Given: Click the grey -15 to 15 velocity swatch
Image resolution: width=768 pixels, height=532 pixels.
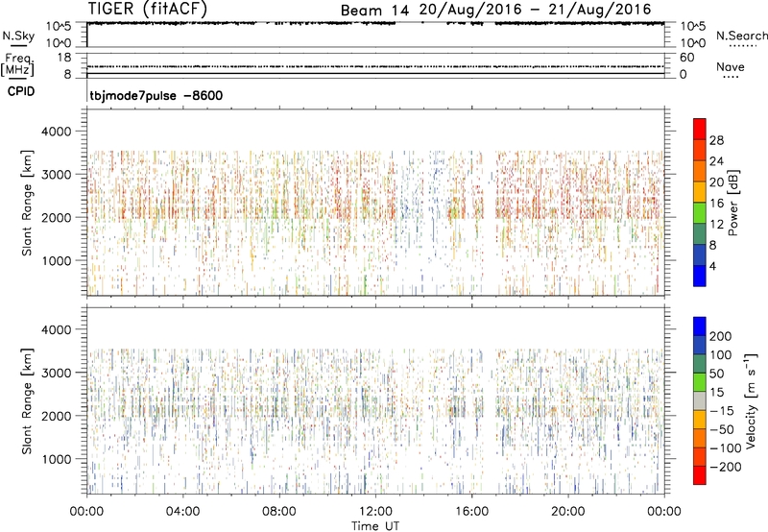Looking at the screenshot, I should click(x=700, y=400).
